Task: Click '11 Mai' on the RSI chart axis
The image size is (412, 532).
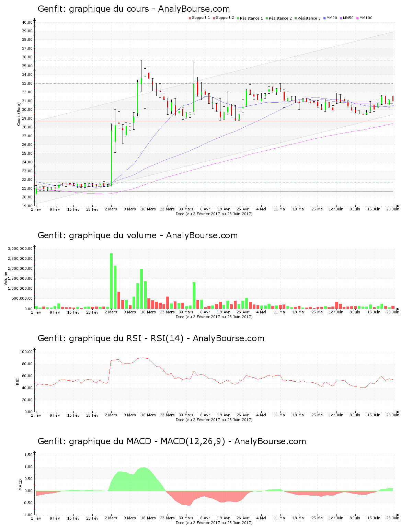Action: (x=280, y=415)
